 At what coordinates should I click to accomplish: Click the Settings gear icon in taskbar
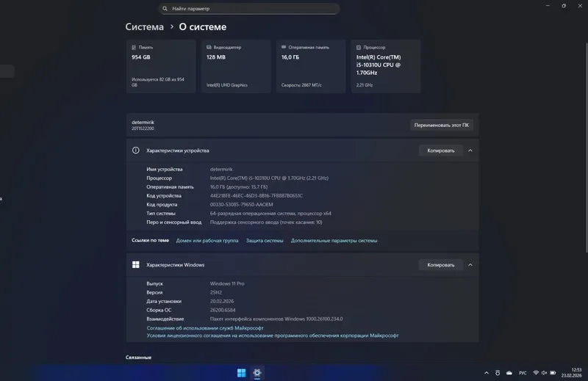point(257,373)
